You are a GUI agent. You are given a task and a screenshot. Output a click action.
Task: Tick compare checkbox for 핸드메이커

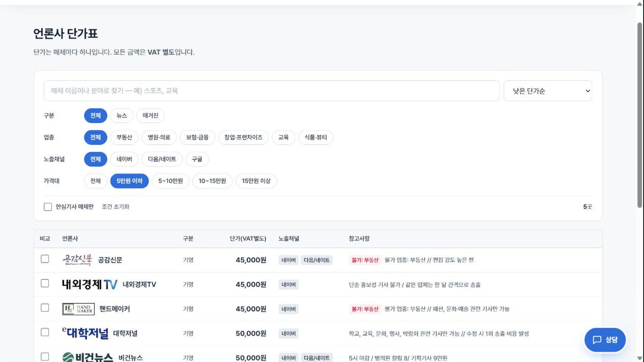(x=45, y=308)
